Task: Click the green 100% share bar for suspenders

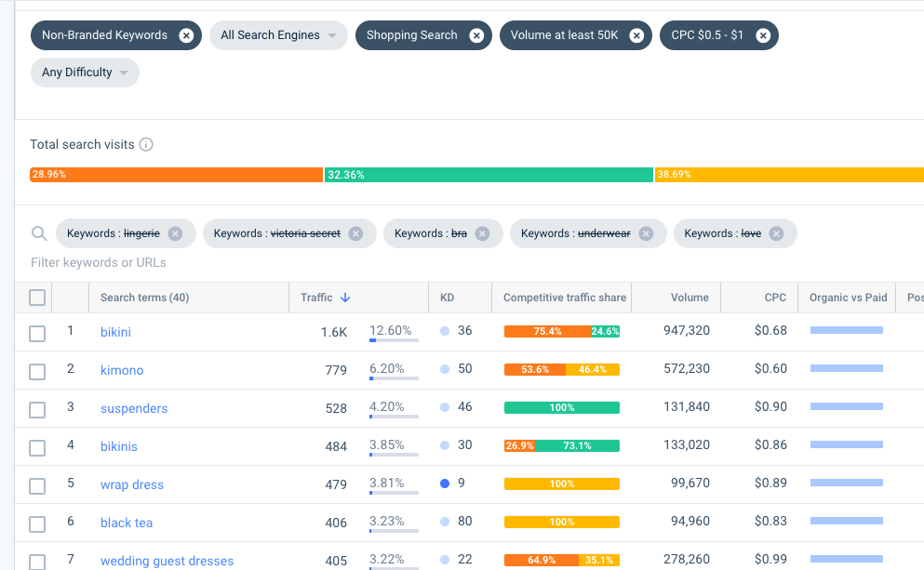Action: pos(562,407)
